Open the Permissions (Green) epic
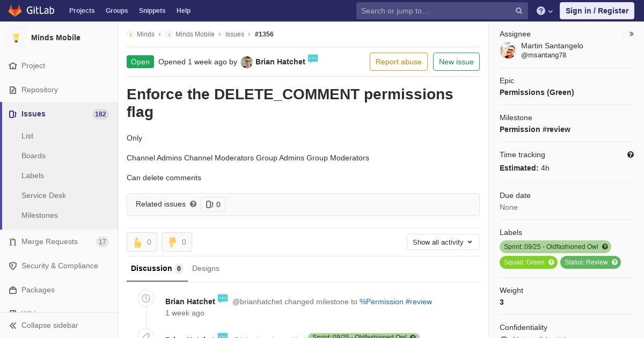 (537, 92)
